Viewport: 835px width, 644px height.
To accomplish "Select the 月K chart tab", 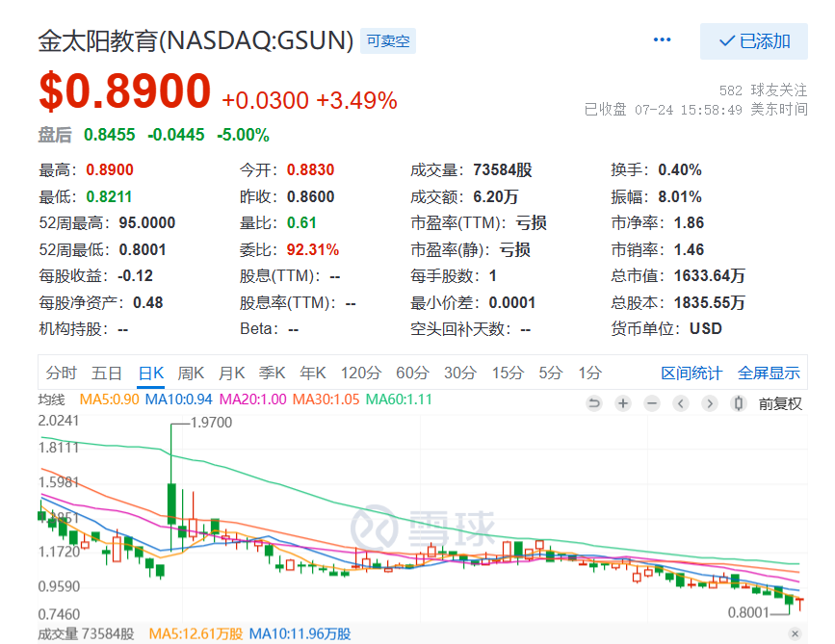I will [232, 373].
